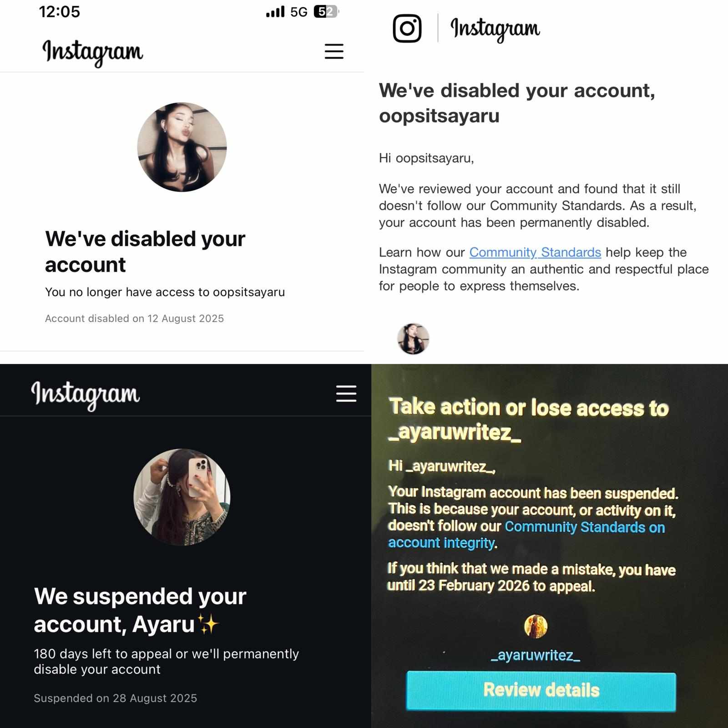The image size is (728, 728).
Task: Open the hamburger menu in dark Instagram header
Action: click(x=346, y=393)
